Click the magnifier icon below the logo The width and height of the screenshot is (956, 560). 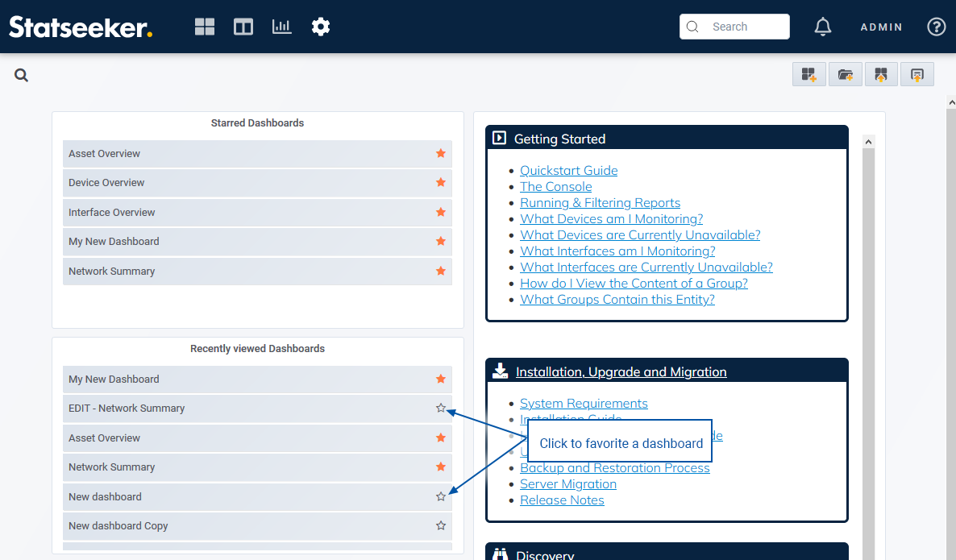tap(22, 76)
